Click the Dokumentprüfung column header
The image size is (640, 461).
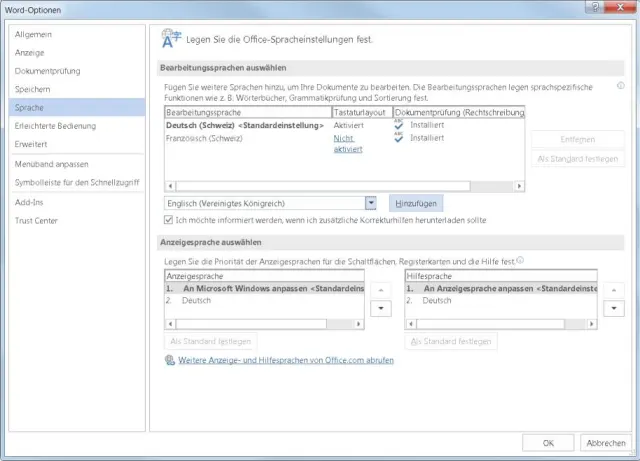[x=459, y=112]
